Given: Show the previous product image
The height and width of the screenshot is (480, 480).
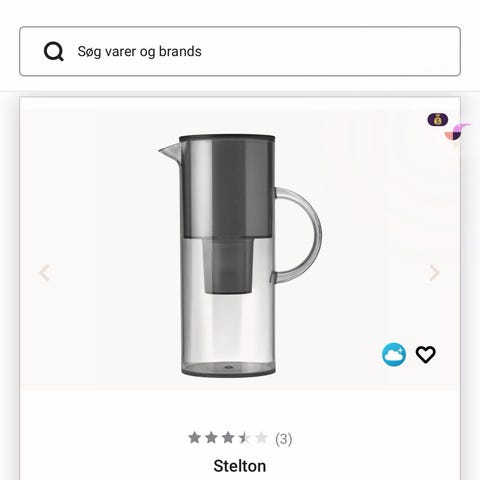Looking at the screenshot, I should click(45, 273).
